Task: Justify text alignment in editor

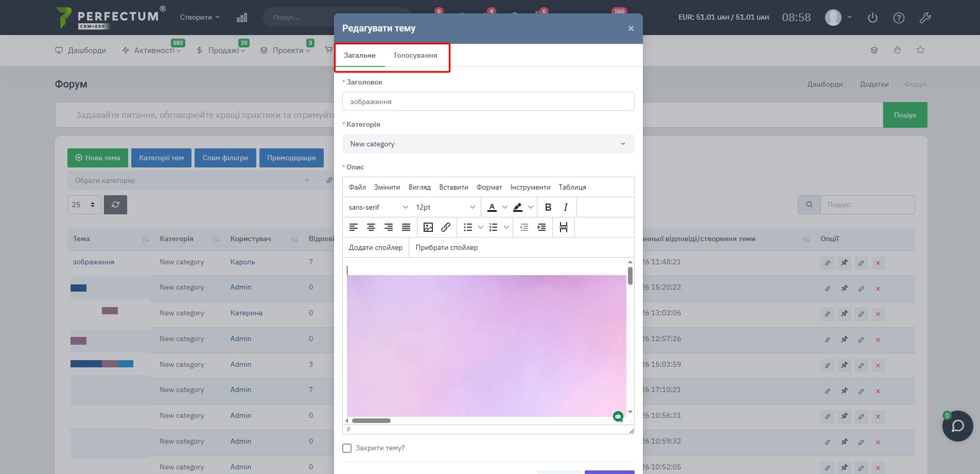Action: point(406,227)
